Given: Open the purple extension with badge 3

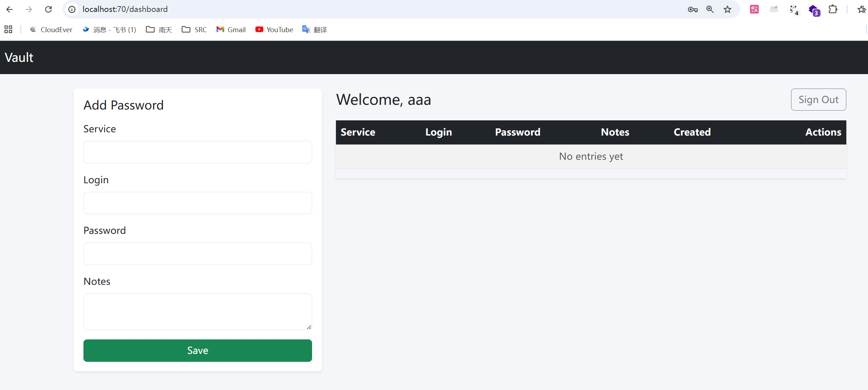Looking at the screenshot, I should [814, 10].
